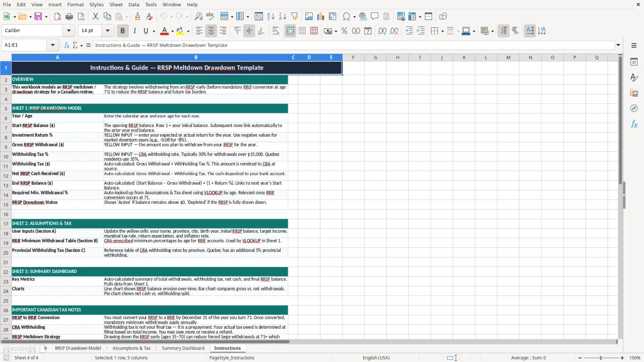Apply AutoFilter to the data
This screenshot has width=644, height=362.
[295, 17]
